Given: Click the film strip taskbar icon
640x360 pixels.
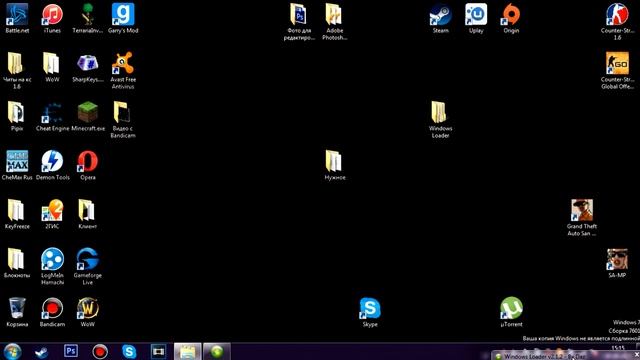Looking at the screenshot, I should [x=158, y=352].
